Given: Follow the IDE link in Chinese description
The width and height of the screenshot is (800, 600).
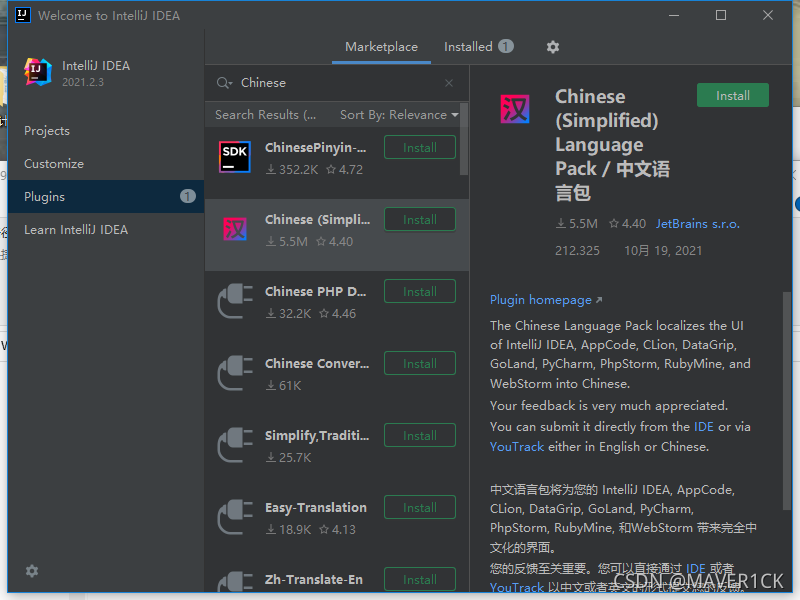Looking at the screenshot, I should (696, 568).
